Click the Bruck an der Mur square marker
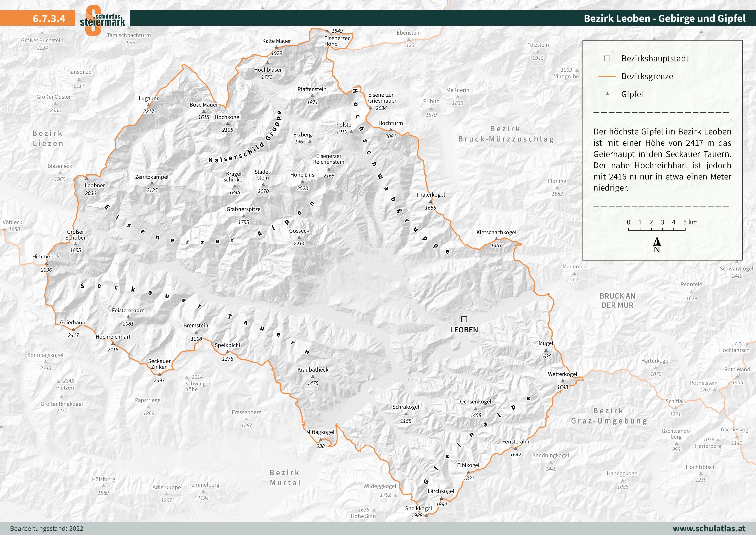 [x=617, y=284]
